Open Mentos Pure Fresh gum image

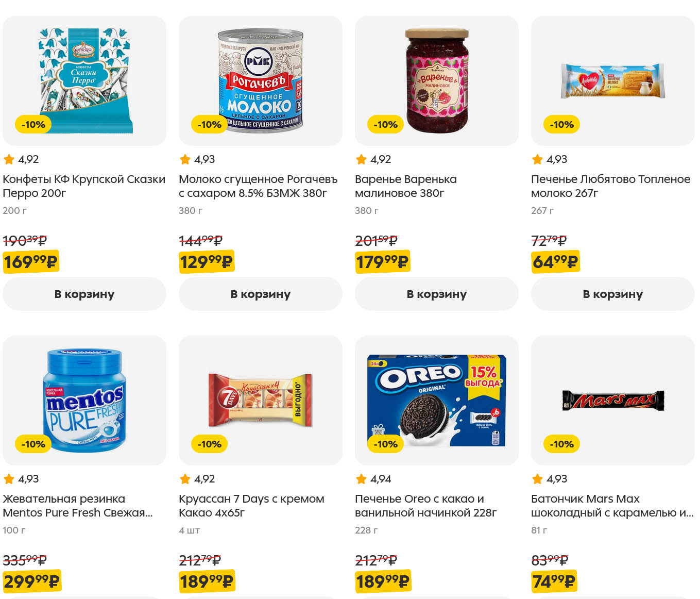[84, 400]
